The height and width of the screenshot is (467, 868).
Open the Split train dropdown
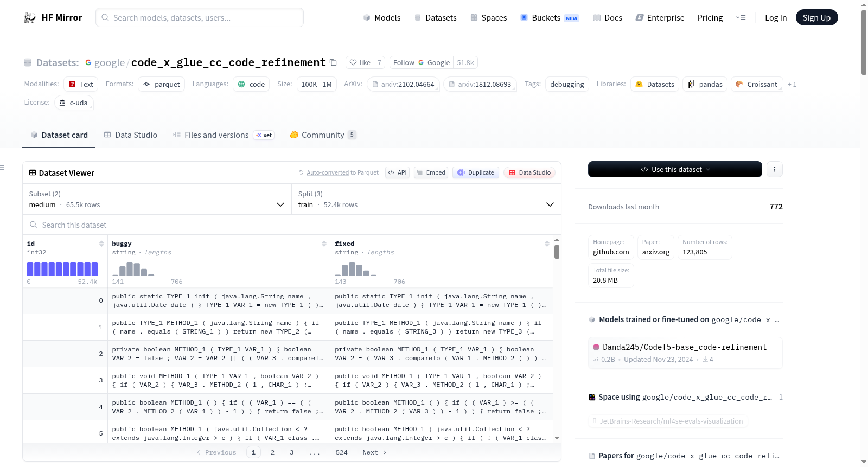pos(426,200)
